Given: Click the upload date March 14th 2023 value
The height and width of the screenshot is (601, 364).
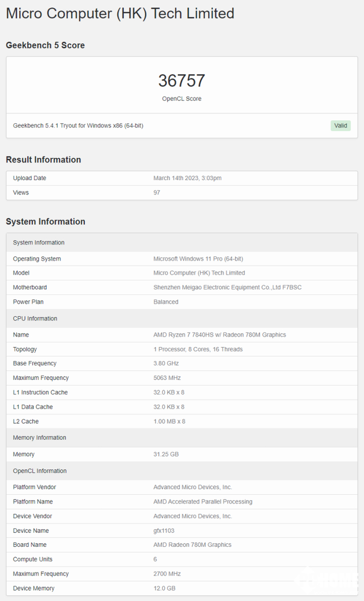Looking at the screenshot, I should pos(187,178).
